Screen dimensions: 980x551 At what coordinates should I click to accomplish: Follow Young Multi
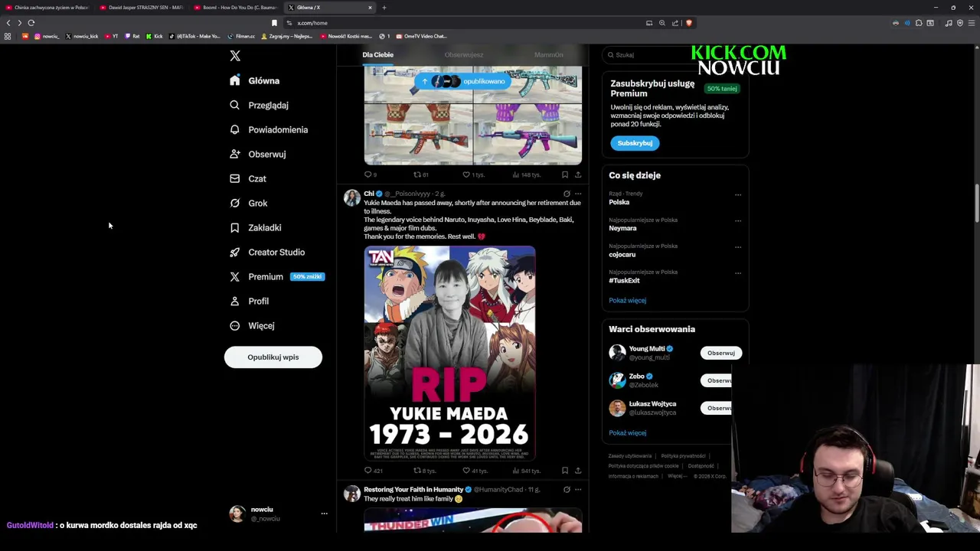(x=720, y=353)
